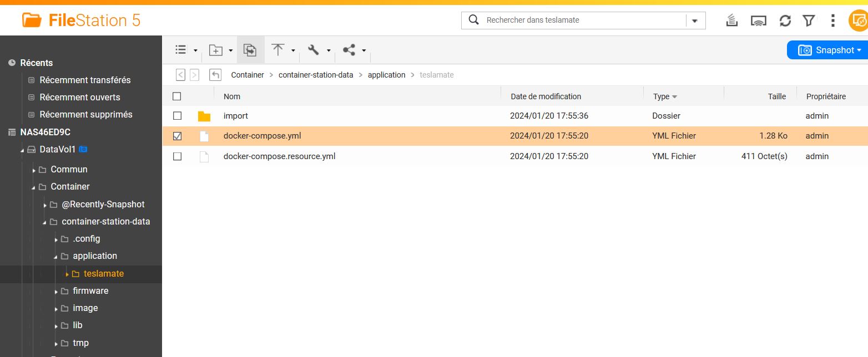Click the create new folder icon
The image size is (868, 357).
pyautogui.click(x=215, y=50)
